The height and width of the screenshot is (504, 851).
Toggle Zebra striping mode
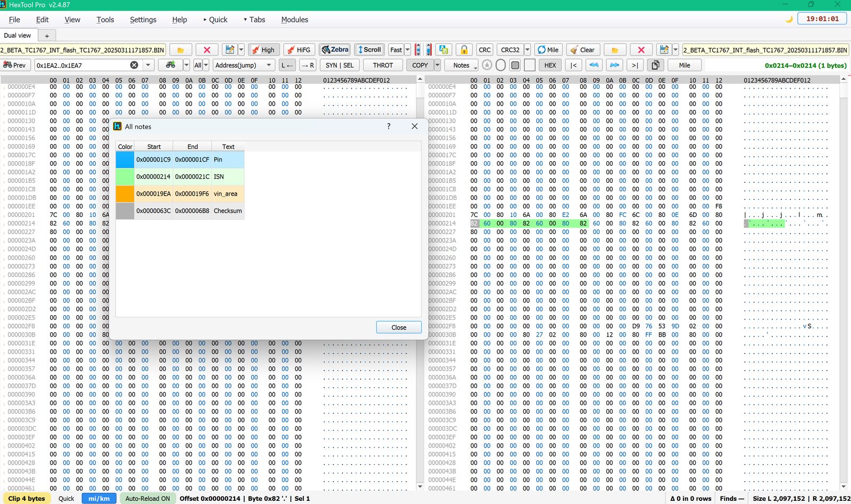[x=335, y=50]
